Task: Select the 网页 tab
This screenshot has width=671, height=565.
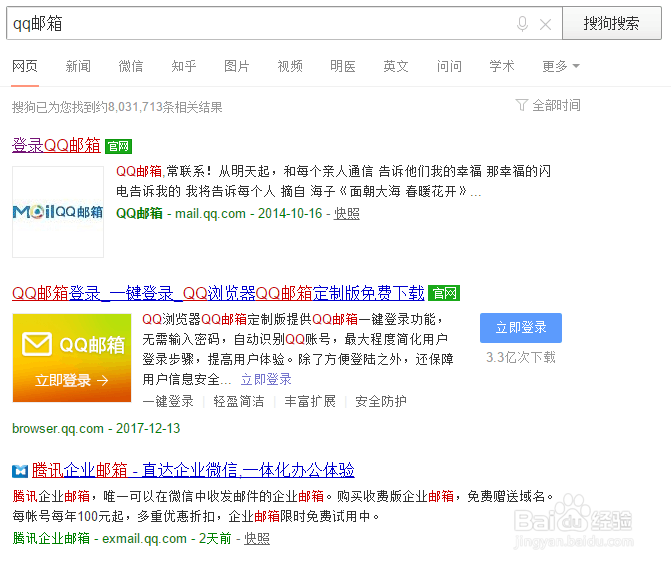Action: pyautogui.click(x=25, y=66)
